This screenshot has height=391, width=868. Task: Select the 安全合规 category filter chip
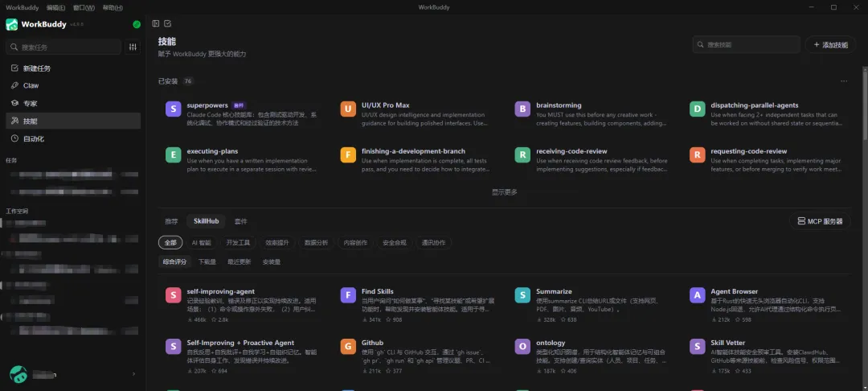(395, 243)
